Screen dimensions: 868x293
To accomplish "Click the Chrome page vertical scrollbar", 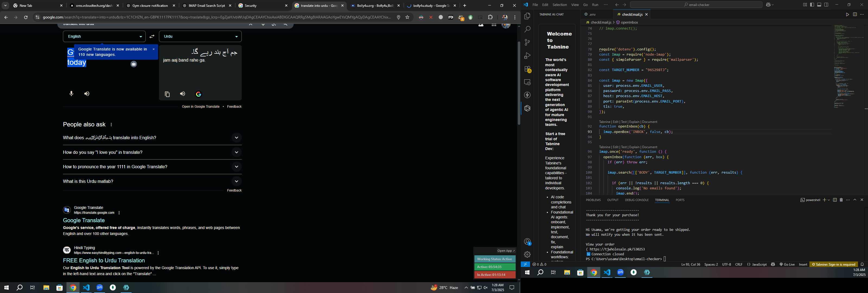I will coord(519,83).
